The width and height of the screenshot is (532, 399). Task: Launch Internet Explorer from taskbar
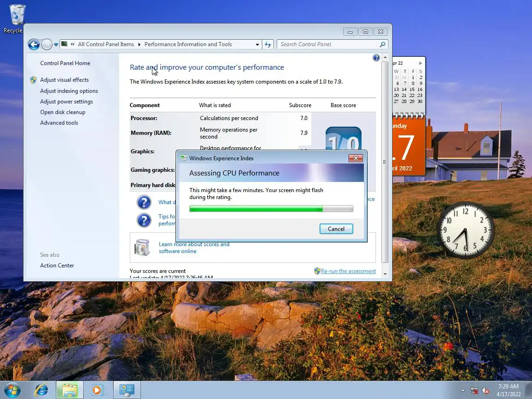coord(42,390)
